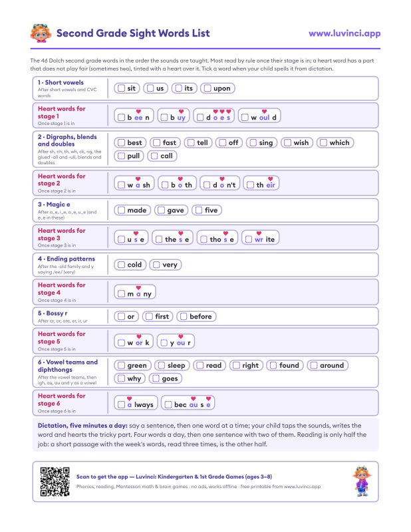Check the box next to 'which'

[323, 142]
